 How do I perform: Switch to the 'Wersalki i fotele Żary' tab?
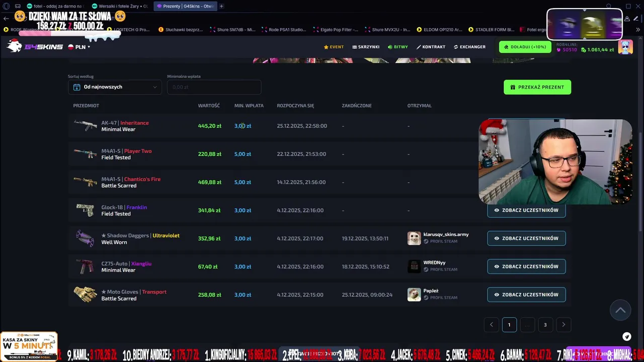119,6
